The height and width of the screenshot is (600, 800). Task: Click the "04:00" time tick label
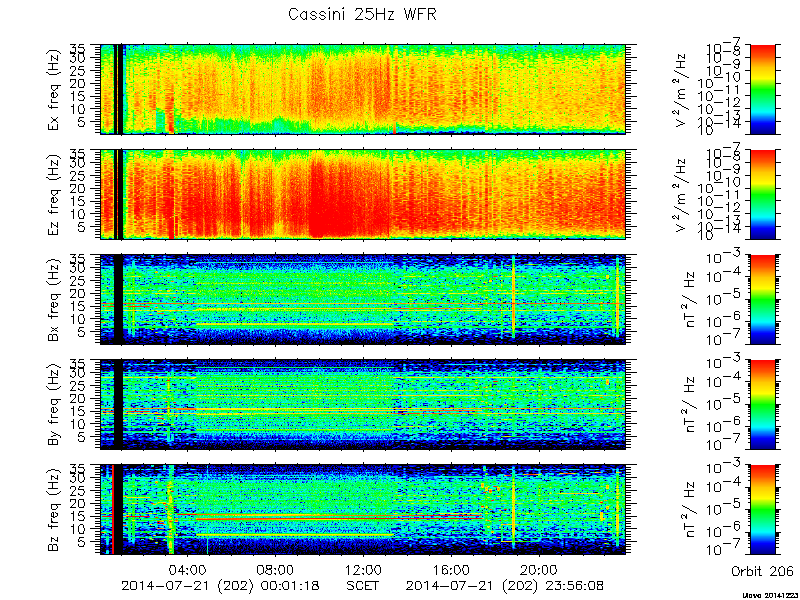(188, 569)
